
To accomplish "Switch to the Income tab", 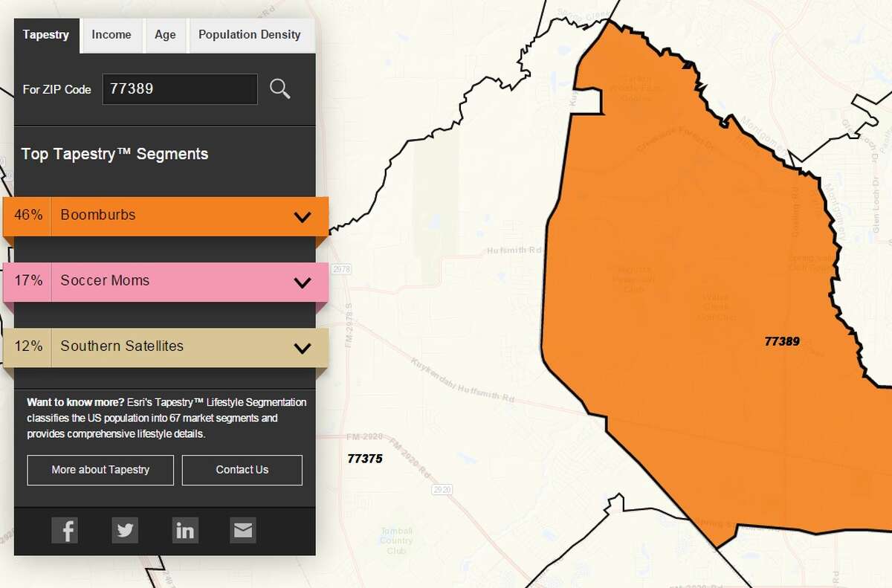I will pos(111,35).
